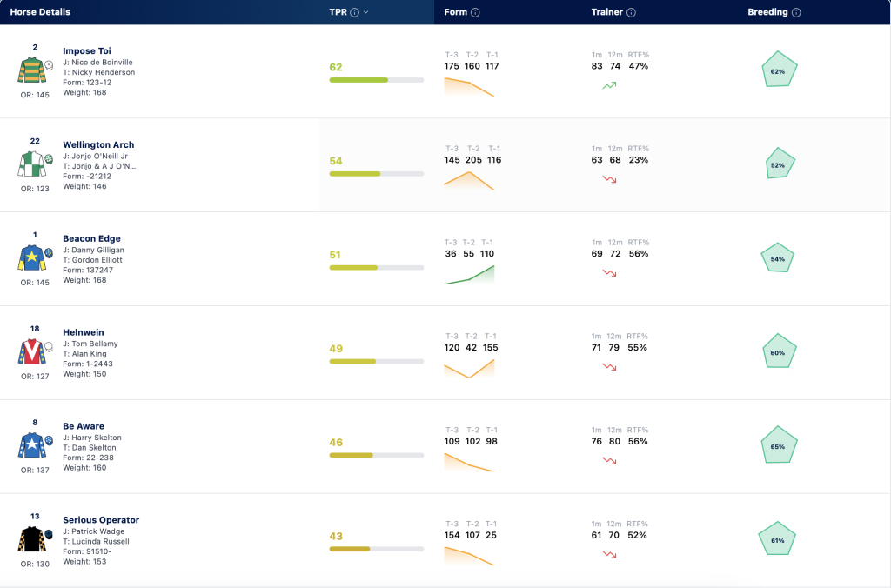Click Impose Toi's jockey silks icon
The width and height of the screenshot is (891, 588).
[x=31, y=70]
